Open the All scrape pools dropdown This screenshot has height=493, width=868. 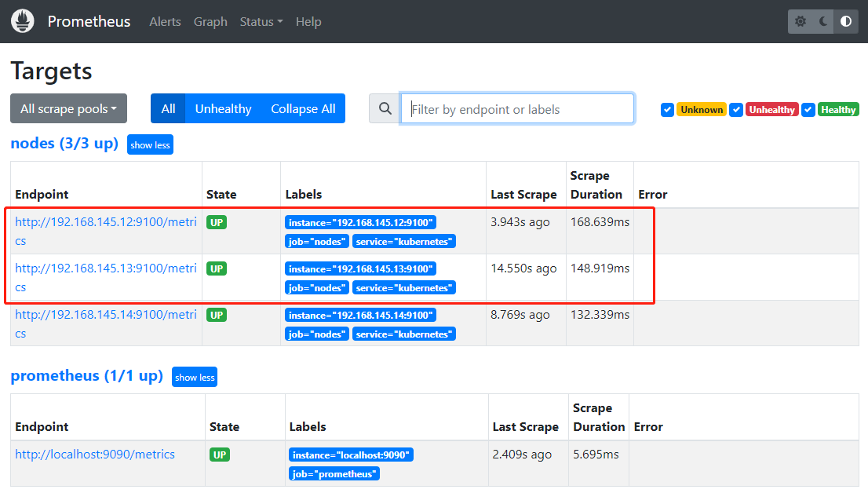click(68, 108)
